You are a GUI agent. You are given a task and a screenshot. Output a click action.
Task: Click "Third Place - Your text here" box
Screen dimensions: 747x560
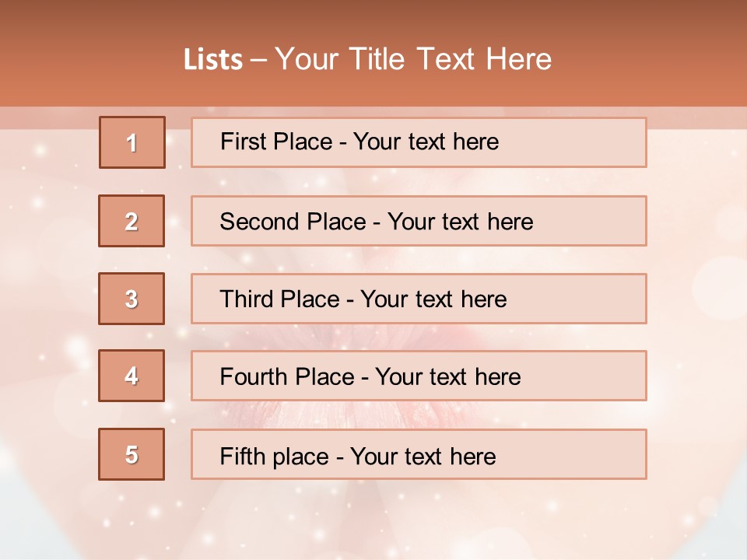coord(419,299)
